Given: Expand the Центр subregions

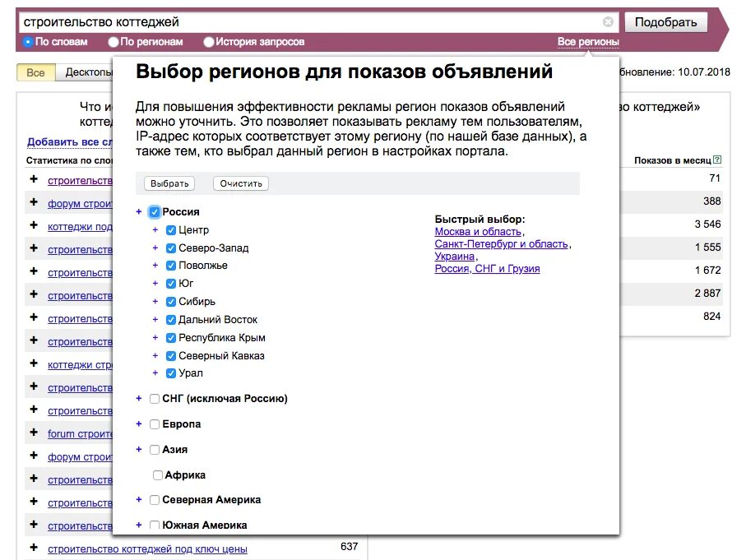Looking at the screenshot, I should (x=155, y=229).
